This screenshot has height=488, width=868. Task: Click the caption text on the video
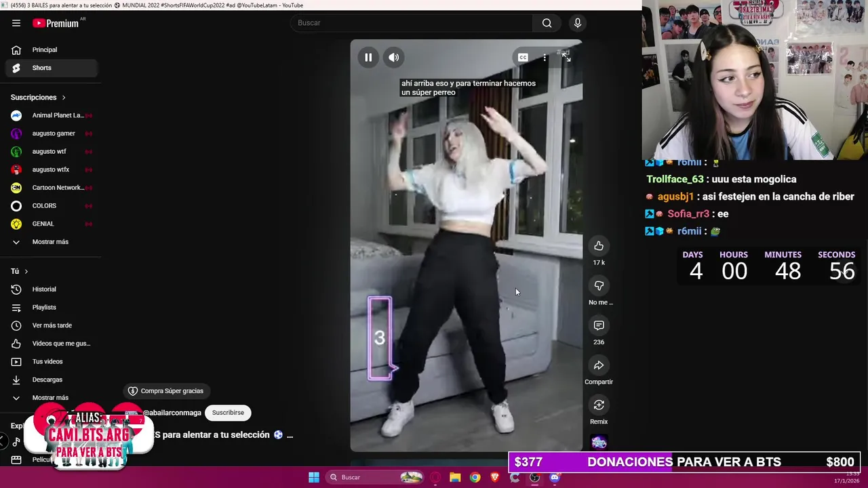[469, 88]
